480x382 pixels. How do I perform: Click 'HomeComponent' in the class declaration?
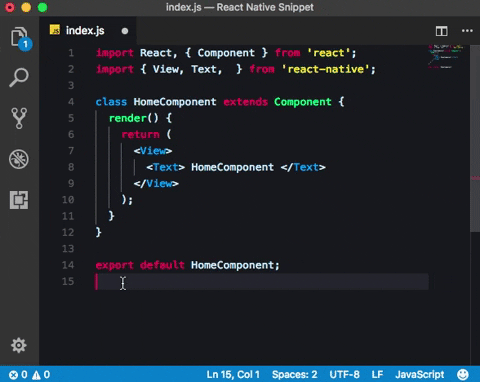tap(175, 102)
